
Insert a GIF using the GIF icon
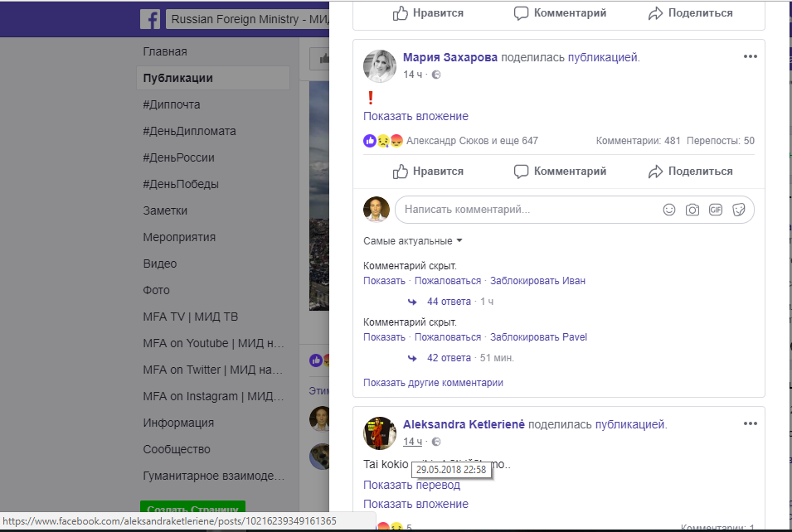coord(715,210)
